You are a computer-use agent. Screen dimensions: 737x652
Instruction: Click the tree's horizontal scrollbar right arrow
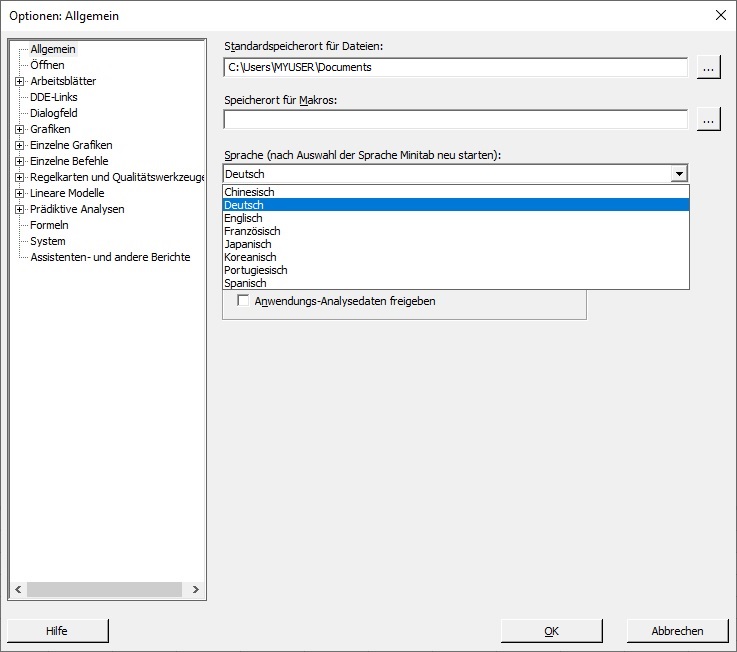196,589
